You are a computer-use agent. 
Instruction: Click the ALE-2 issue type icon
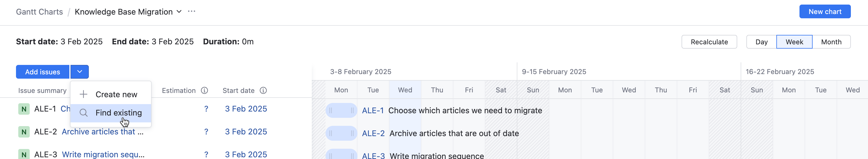click(24, 132)
